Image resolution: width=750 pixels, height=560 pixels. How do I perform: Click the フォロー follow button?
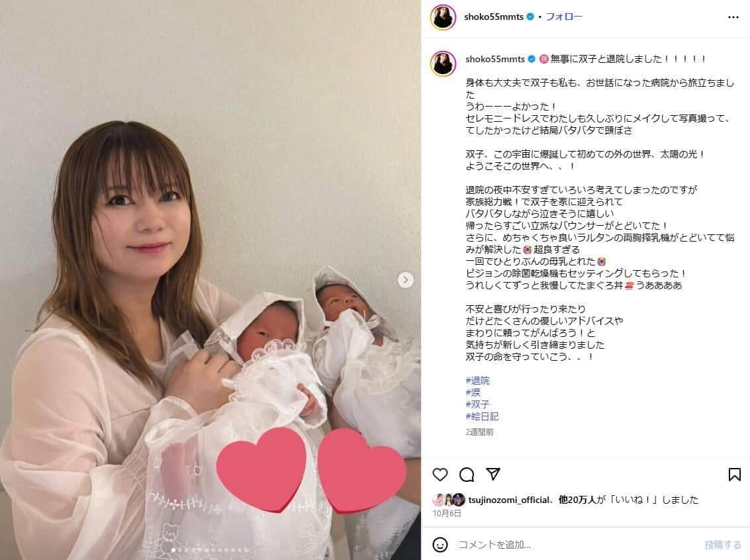tap(565, 17)
